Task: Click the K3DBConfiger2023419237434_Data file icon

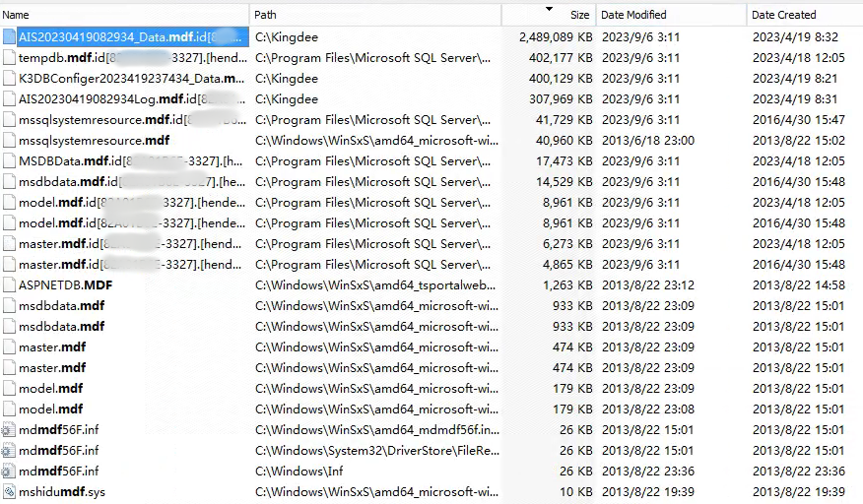Action: pyautogui.click(x=9, y=79)
